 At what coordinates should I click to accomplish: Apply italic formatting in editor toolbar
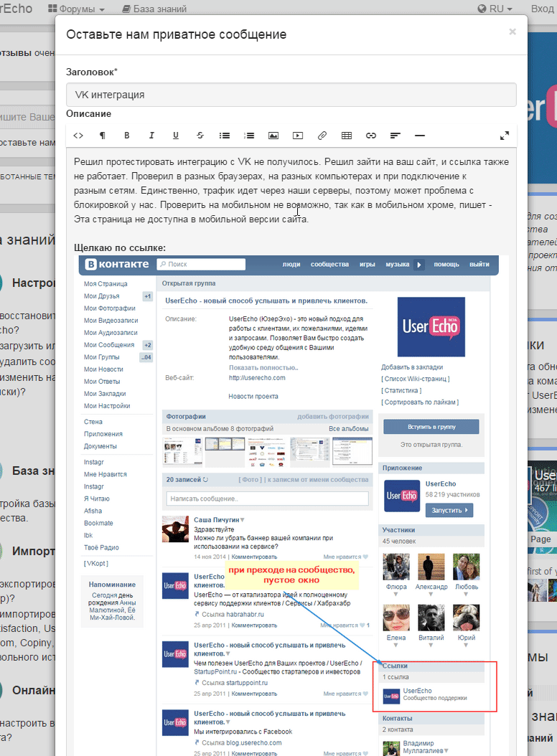151,136
